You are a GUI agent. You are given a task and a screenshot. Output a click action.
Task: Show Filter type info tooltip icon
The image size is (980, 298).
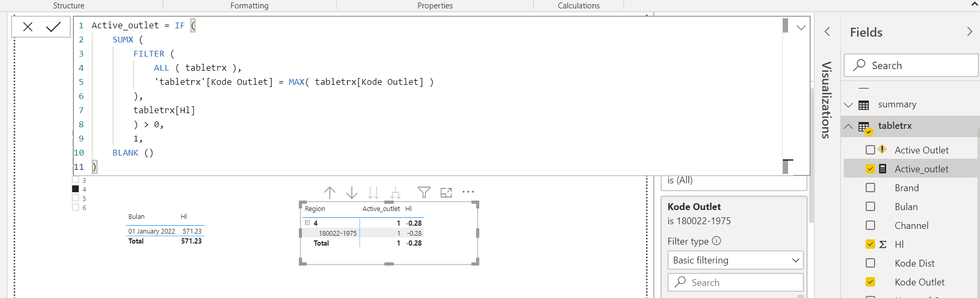click(717, 241)
